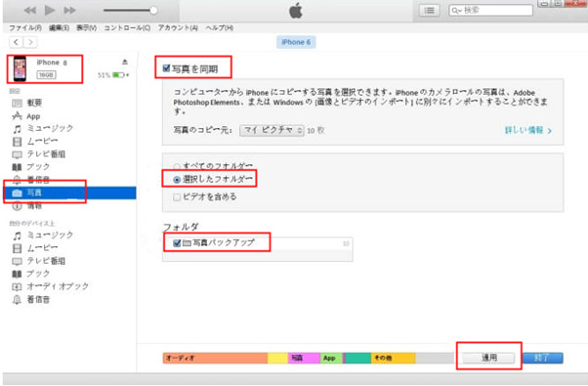Image resolution: width=588 pixels, height=386 pixels.
Task: Click the blue 終了 done button
Action: [543, 358]
